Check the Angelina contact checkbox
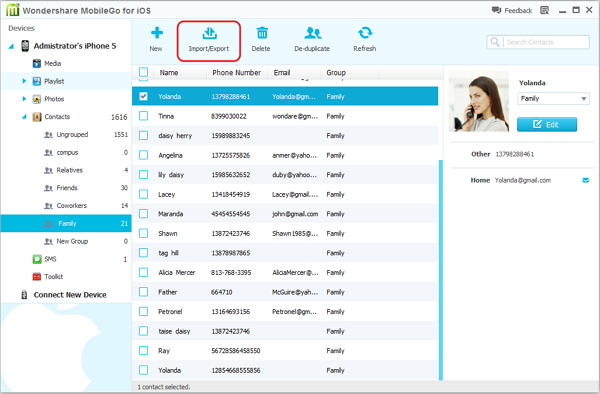The height and width of the screenshot is (394, 600). coord(143,155)
